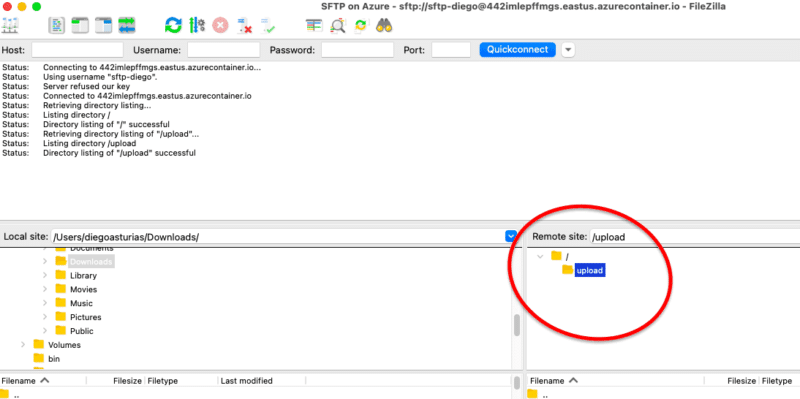
Task: Toggle the transfer queue display
Action: (127, 25)
